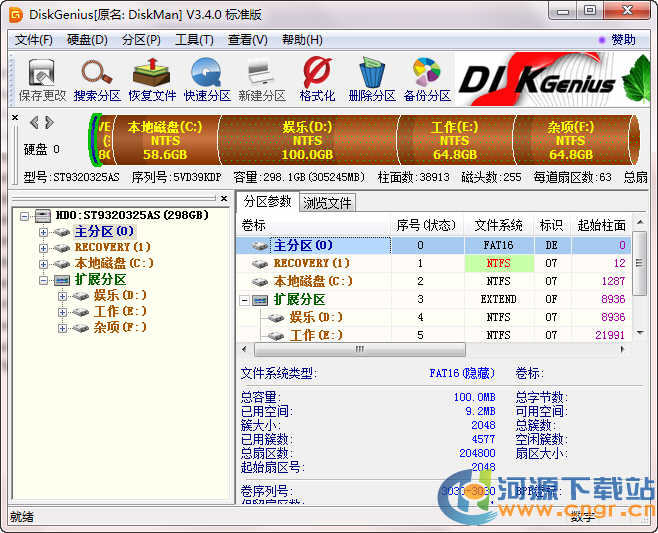Go to previous disk with left arrow
The image size is (658, 533).
[34, 123]
